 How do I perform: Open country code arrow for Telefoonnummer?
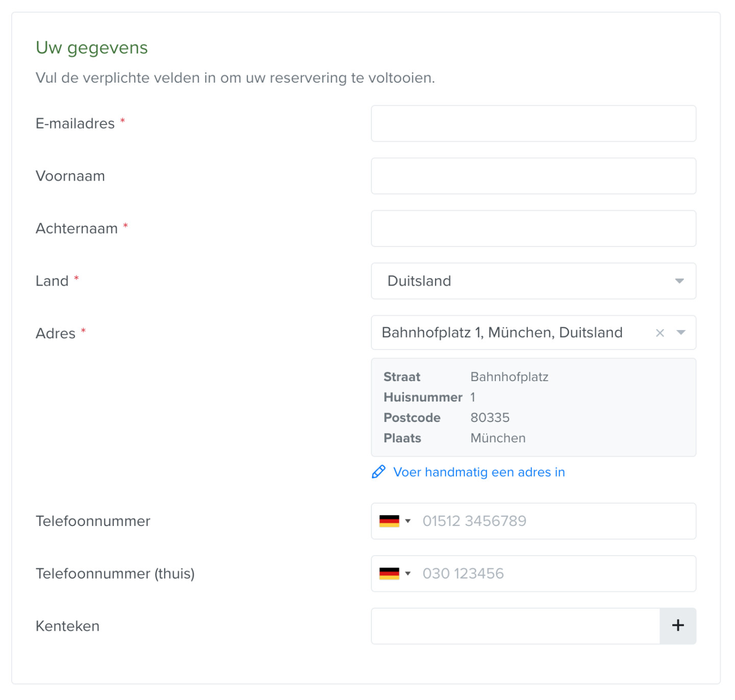coord(408,521)
